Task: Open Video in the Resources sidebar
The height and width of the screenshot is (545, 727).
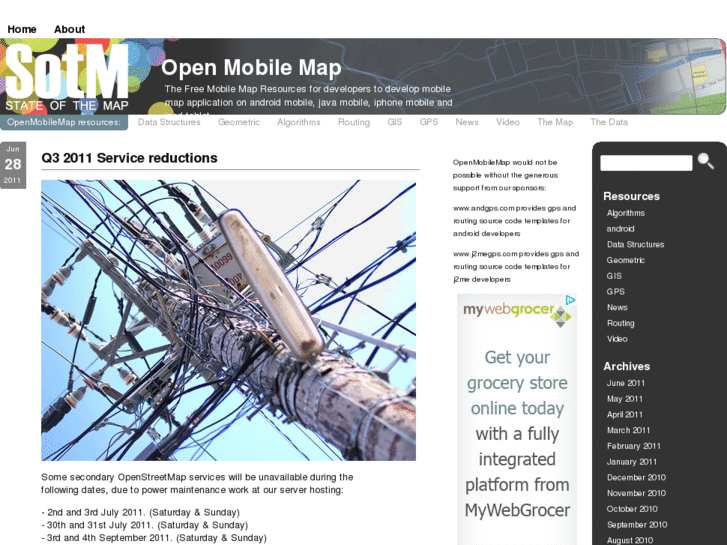Action: [617, 339]
